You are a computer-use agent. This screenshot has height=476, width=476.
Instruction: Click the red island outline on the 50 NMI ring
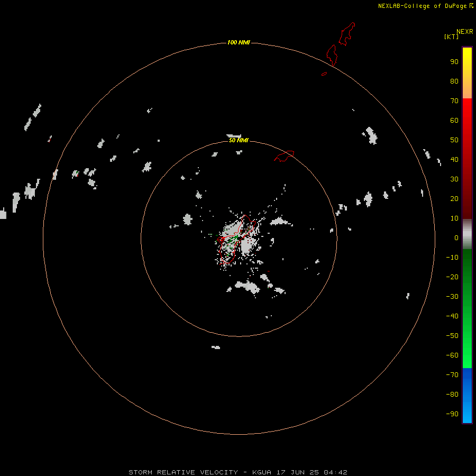284,156
